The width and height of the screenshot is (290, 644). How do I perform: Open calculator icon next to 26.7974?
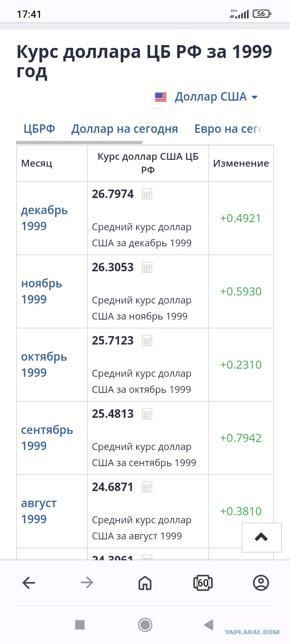click(x=147, y=194)
